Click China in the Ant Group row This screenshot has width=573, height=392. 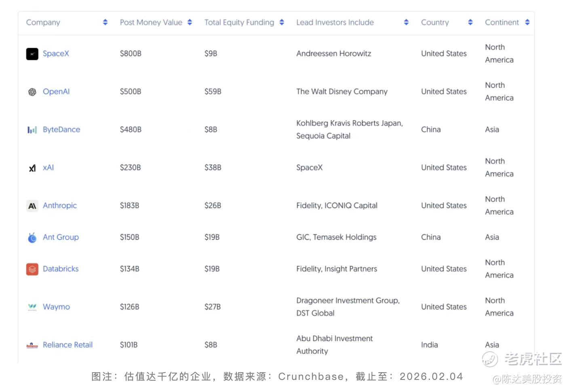pyautogui.click(x=431, y=237)
